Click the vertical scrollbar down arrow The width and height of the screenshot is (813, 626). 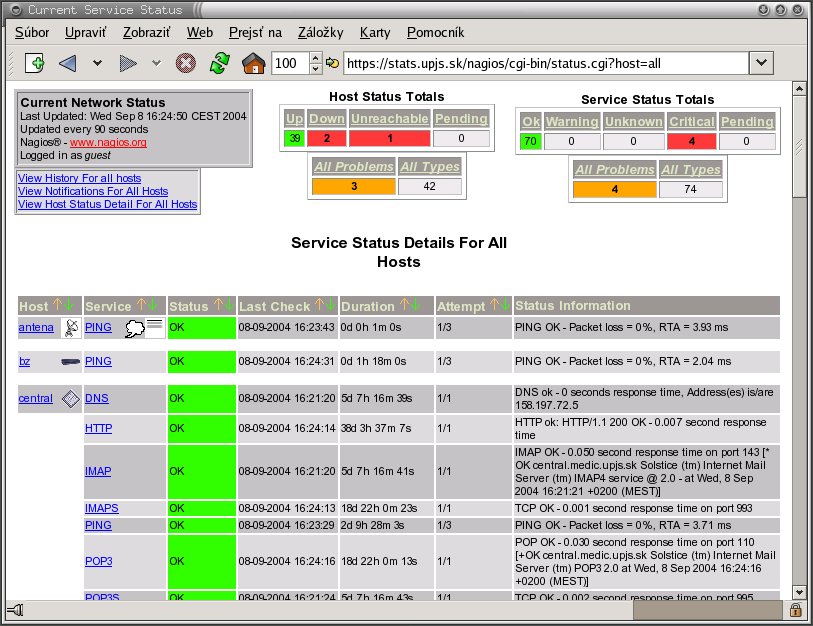pos(799,592)
